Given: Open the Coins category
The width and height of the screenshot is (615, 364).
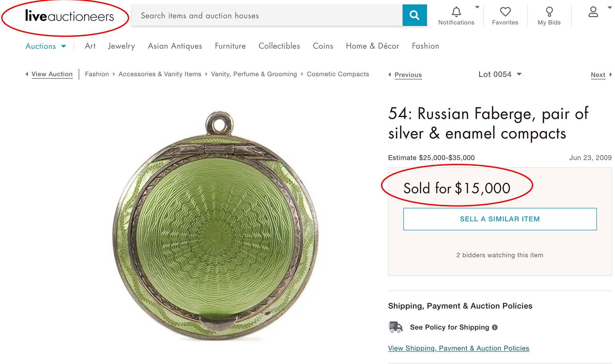Looking at the screenshot, I should (x=323, y=46).
